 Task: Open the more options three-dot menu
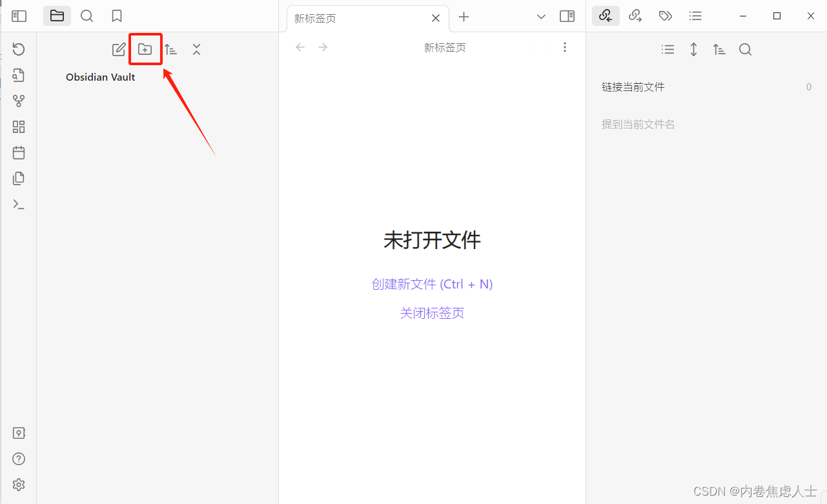pos(565,47)
